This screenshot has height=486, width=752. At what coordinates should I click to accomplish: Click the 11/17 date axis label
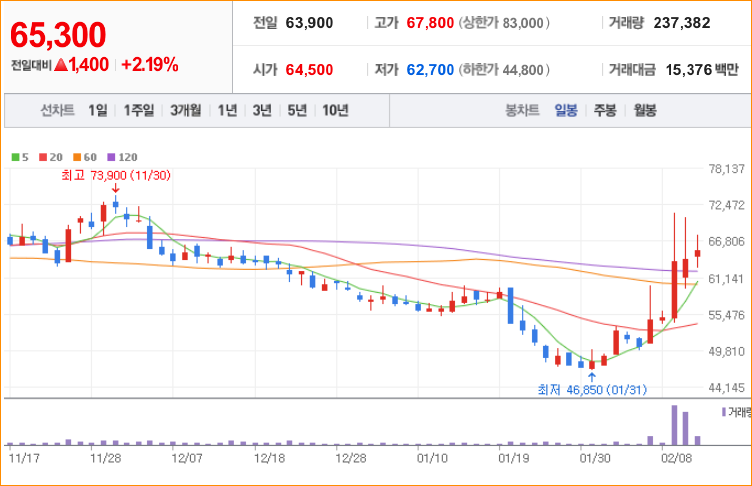(24, 458)
